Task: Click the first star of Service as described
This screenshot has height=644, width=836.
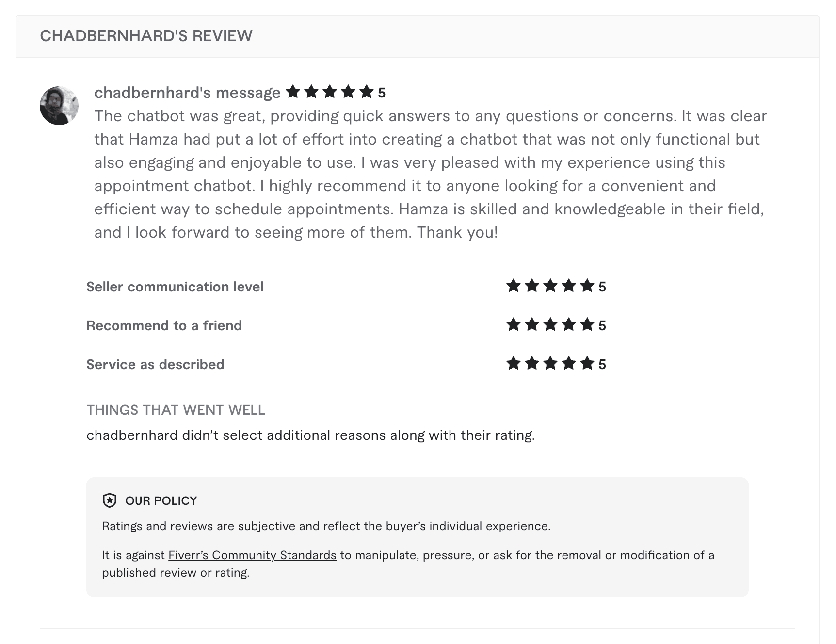Action: (x=514, y=363)
